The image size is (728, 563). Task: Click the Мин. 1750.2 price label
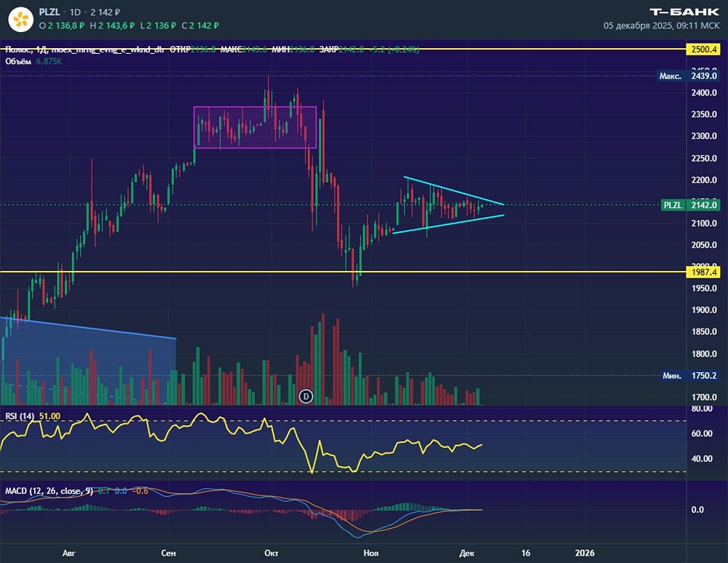690,375
